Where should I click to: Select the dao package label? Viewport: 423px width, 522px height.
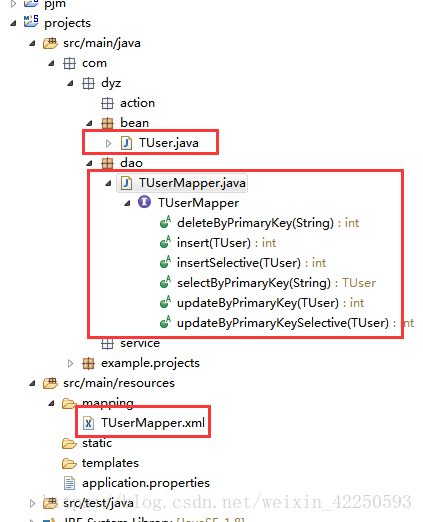coord(131,163)
